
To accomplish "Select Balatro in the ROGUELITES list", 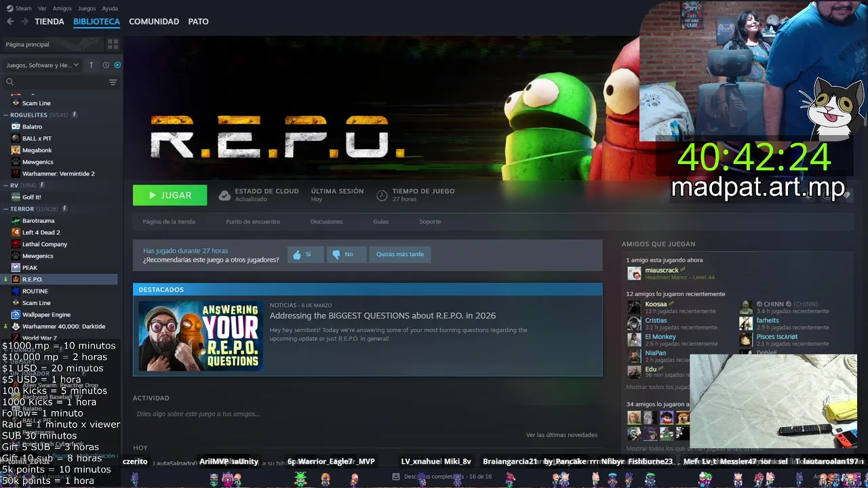I will click(32, 127).
